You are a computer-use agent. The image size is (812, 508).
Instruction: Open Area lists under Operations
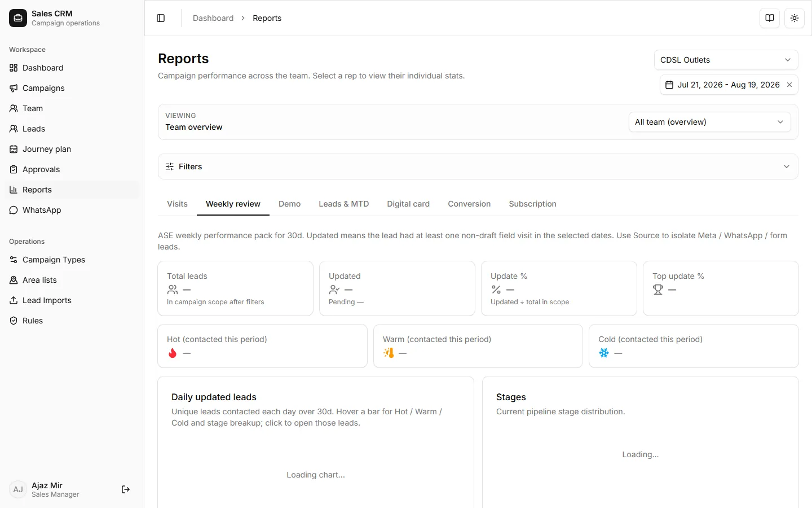[x=72, y=280]
